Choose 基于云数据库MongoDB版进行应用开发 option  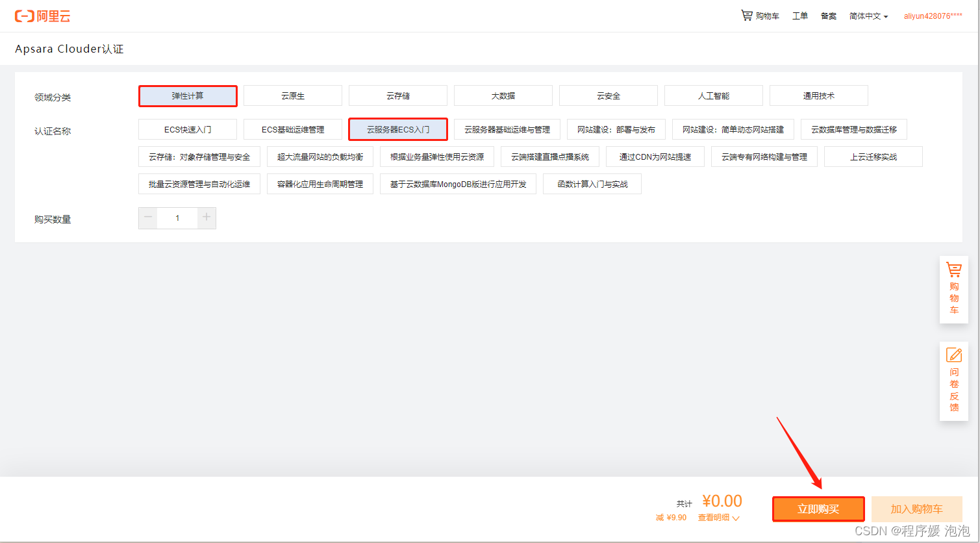(x=459, y=184)
